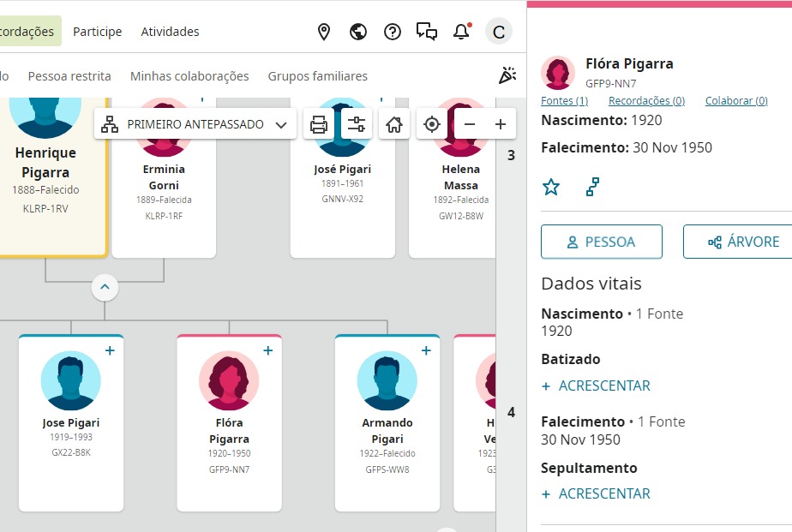Image resolution: width=792 pixels, height=532 pixels.
Task: Recenter the tree with target icon
Action: pos(432,124)
